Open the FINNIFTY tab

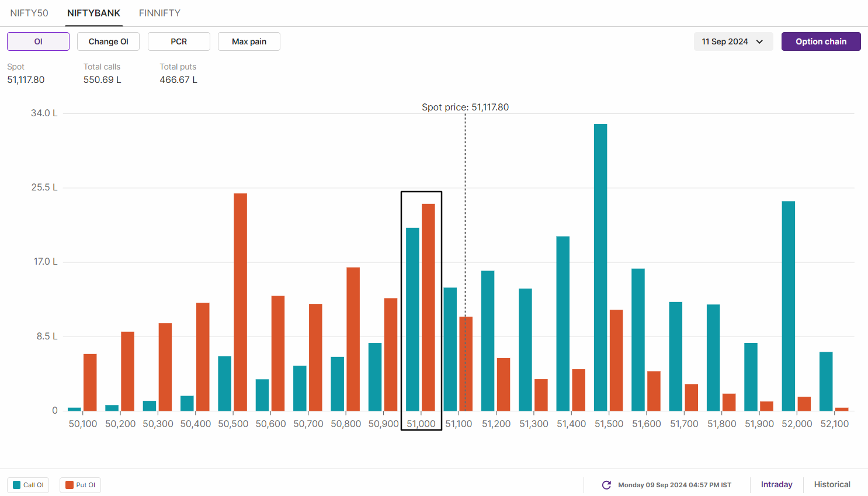[159, 13]
